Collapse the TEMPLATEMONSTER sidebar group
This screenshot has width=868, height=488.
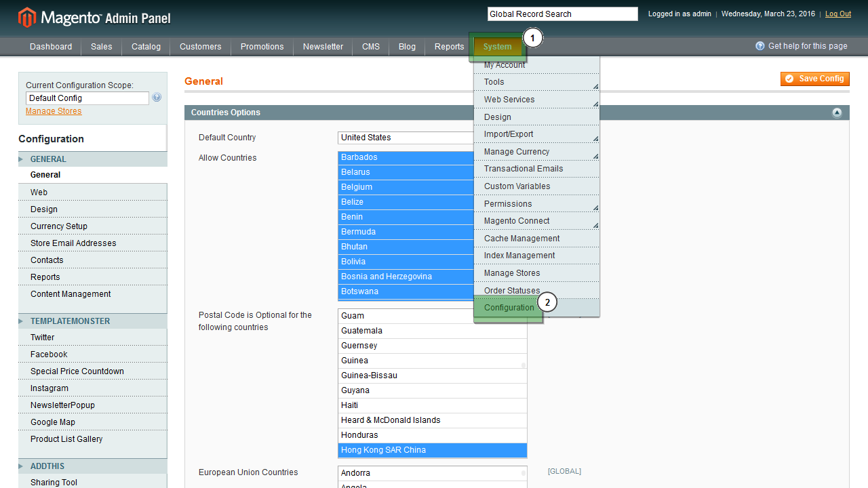click(x=93, y=321)
